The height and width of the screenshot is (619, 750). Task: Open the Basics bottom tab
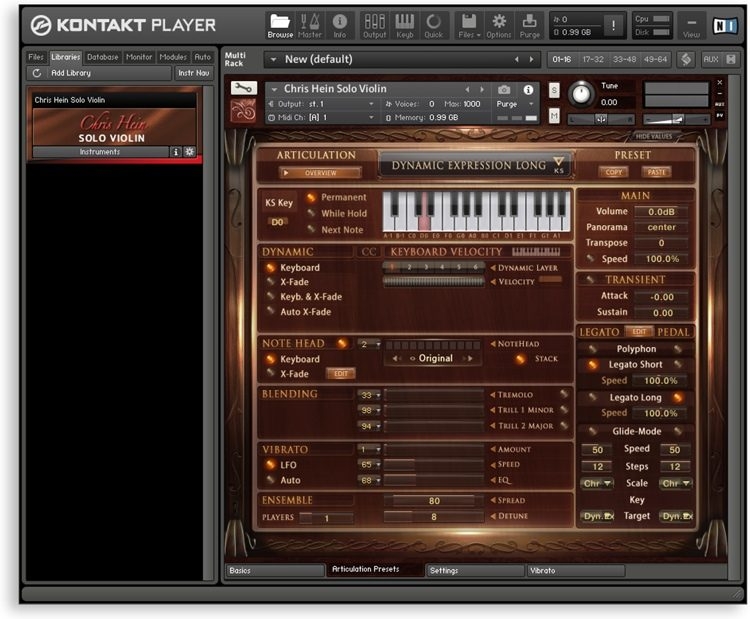(x=275, y=570)
